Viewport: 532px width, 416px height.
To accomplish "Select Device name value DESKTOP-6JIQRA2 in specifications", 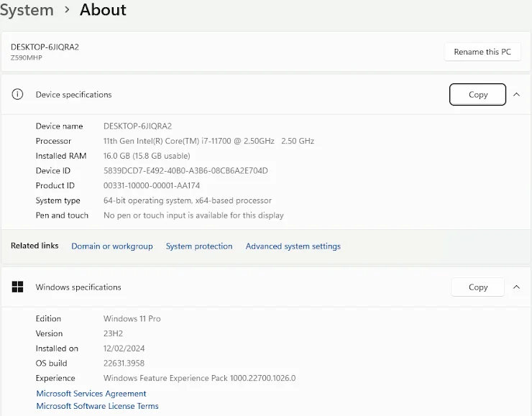I will 138,126.
